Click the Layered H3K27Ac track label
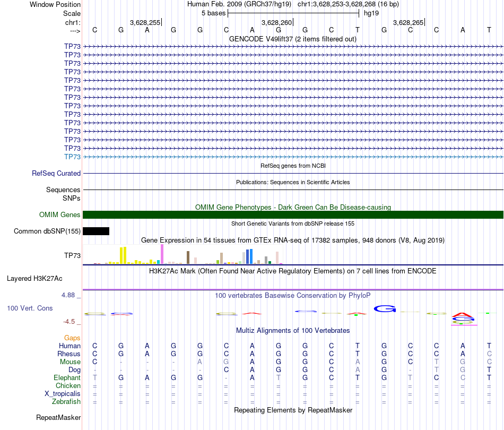 click(x=34, y=279)
